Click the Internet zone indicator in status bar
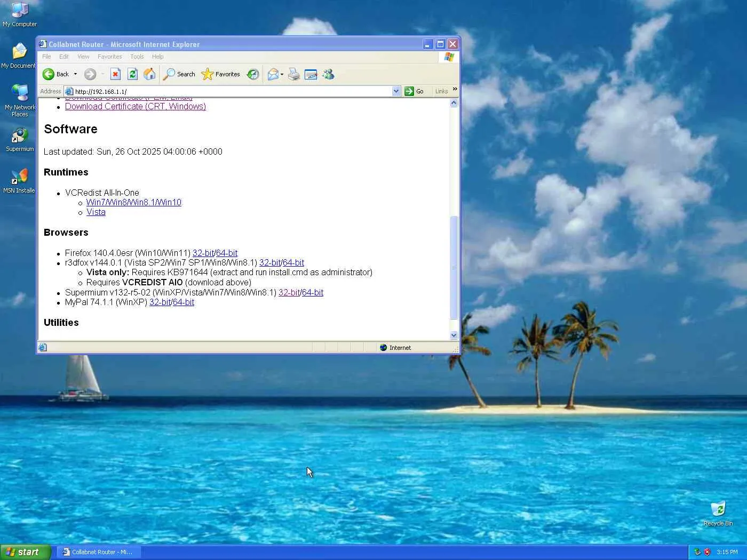This screenshot has height=560, width=747. coord(395,348)
